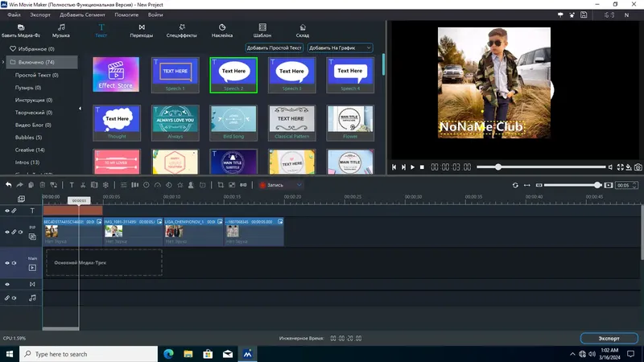The width and height of the screenshot is (644, 362).
Task: Switch to the Переходы tab
Action: pyautogui.click(x=142, y=31)
